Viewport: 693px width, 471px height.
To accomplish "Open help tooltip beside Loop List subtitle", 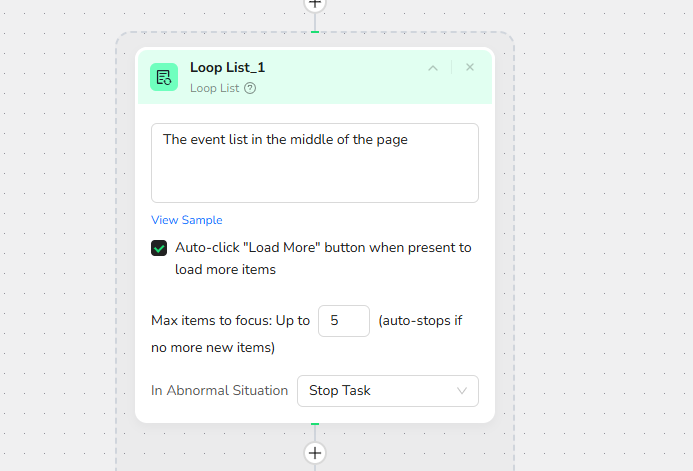I will 250,88.
